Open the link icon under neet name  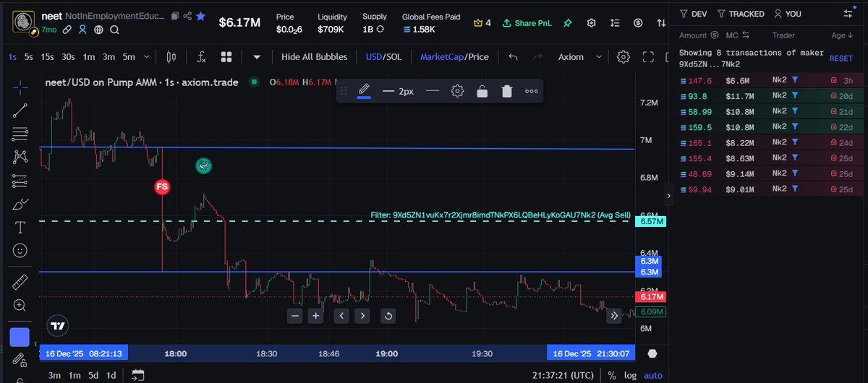click(x=67, y=30)
